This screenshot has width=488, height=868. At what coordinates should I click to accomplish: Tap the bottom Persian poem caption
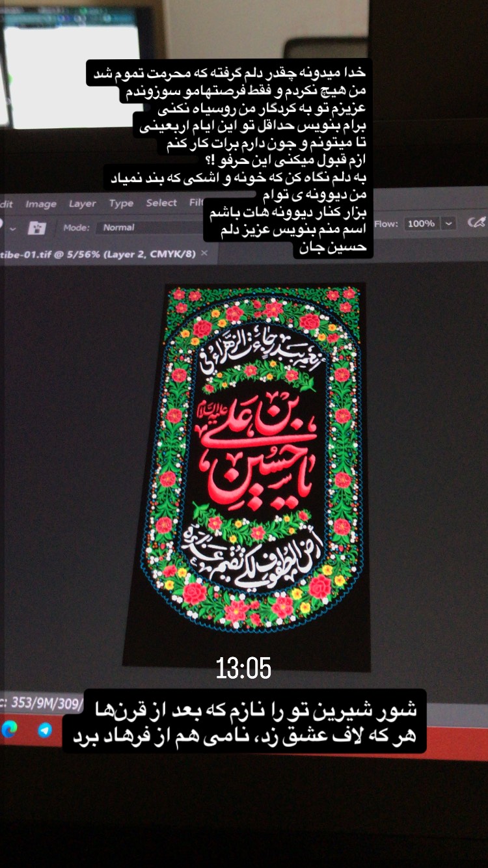(x=244, y=722)
